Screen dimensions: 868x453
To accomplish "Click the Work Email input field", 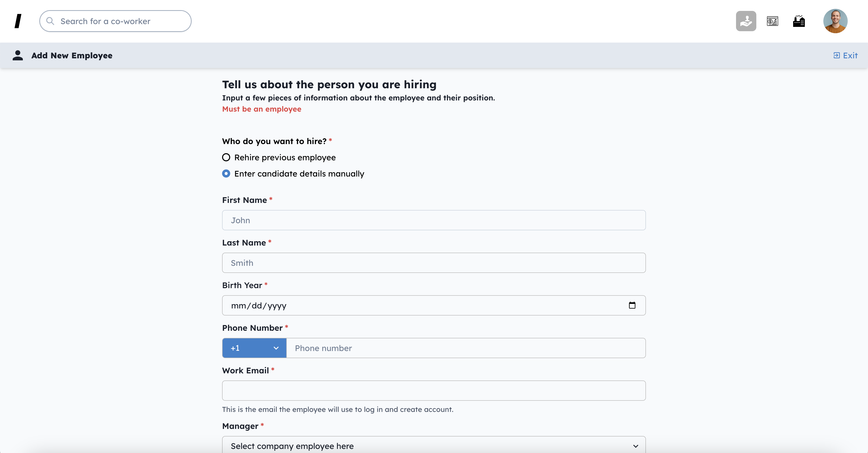I will pos(434,390).
